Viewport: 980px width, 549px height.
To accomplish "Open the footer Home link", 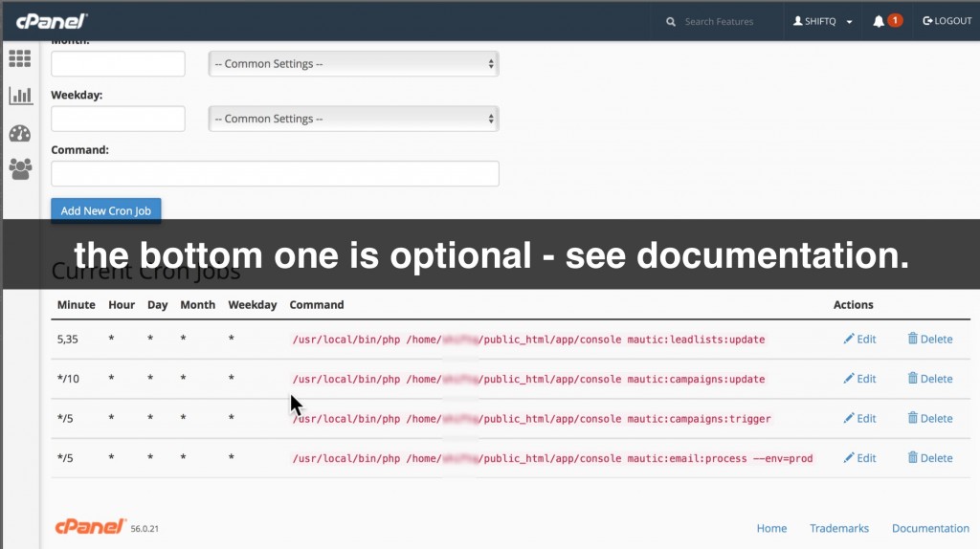I will tap(772, 528).
